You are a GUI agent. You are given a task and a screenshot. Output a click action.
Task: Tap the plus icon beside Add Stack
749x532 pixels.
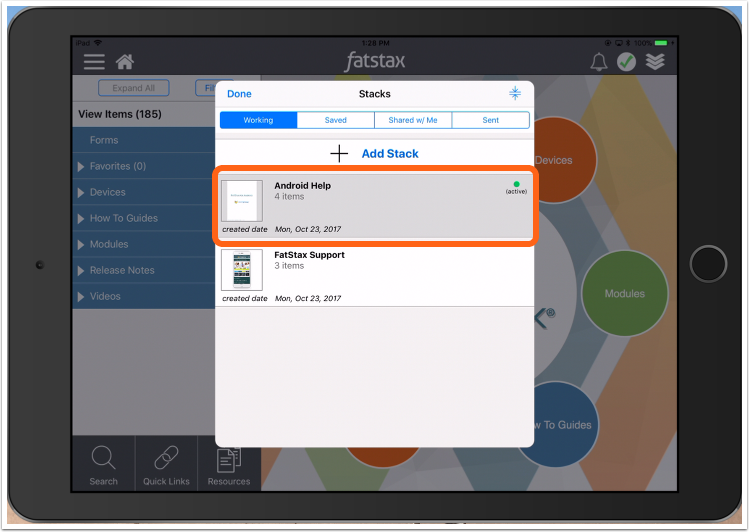[339, 154]
